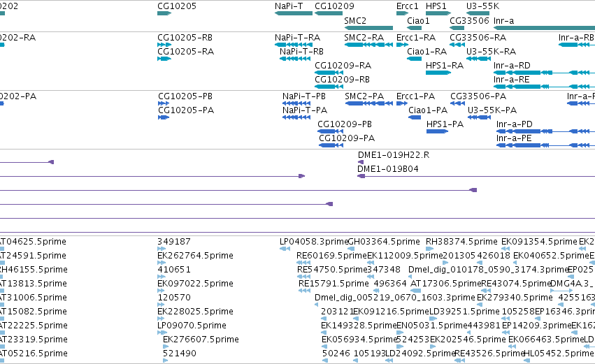This screenshot has width=595, height=364.
Task: Select the Ciao1 gene label
Action: [418, 20]
